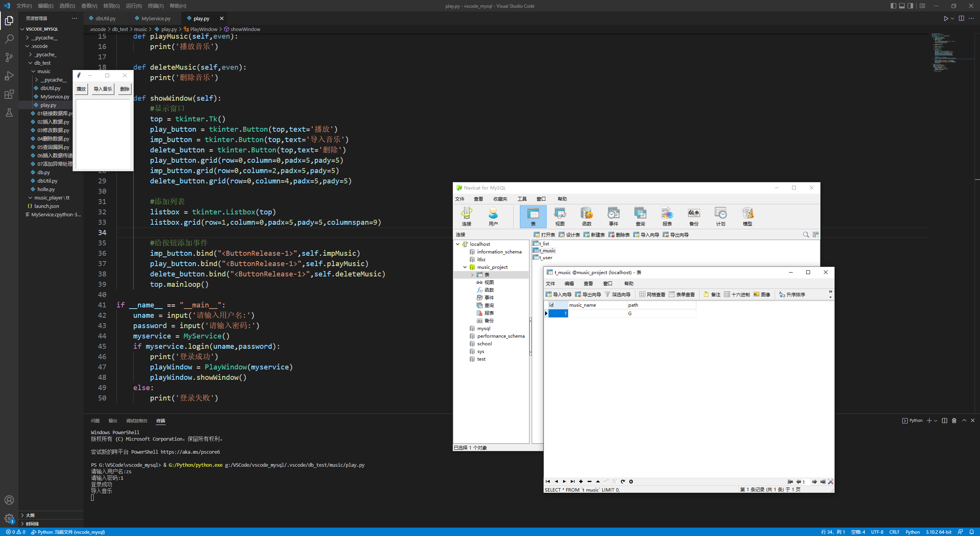This screenshot has height=536, width=980.
Task: Select the Navicat 备份 toolbar icon
Action: pyautogui.click(x=694, y=217)
